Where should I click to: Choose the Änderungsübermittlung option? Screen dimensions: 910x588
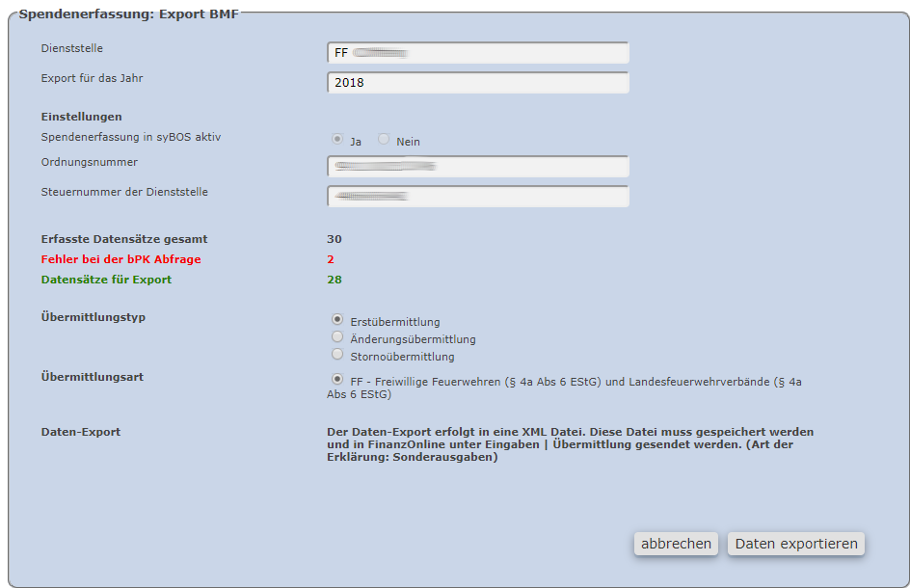coord(337,337)
